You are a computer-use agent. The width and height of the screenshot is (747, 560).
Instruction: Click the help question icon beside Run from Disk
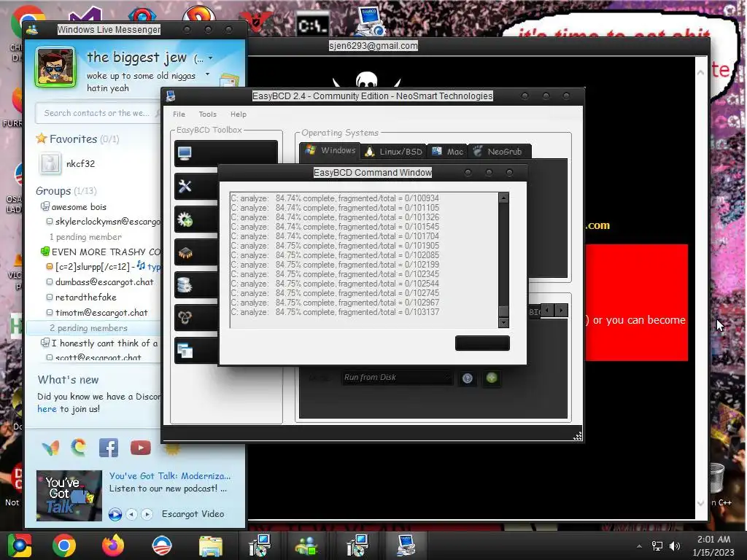468,378
